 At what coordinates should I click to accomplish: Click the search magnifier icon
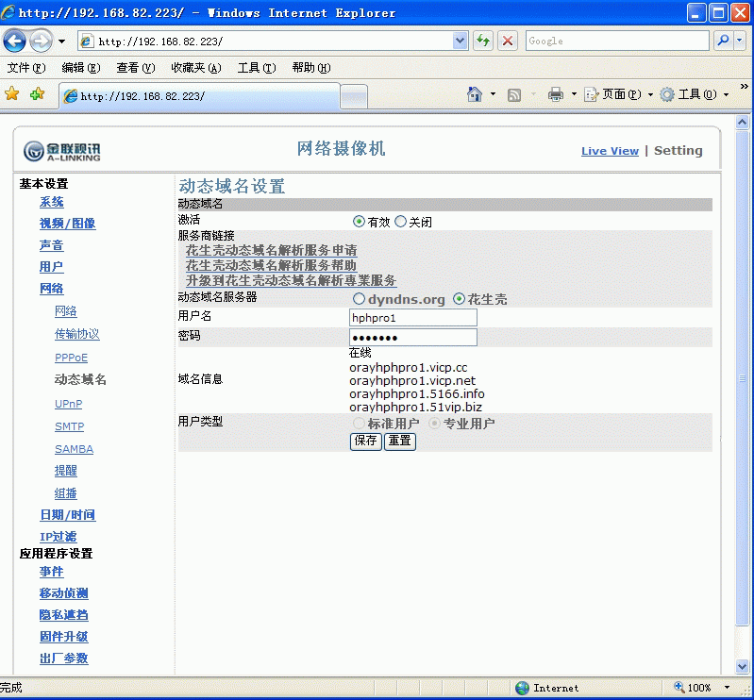[722, 41]
